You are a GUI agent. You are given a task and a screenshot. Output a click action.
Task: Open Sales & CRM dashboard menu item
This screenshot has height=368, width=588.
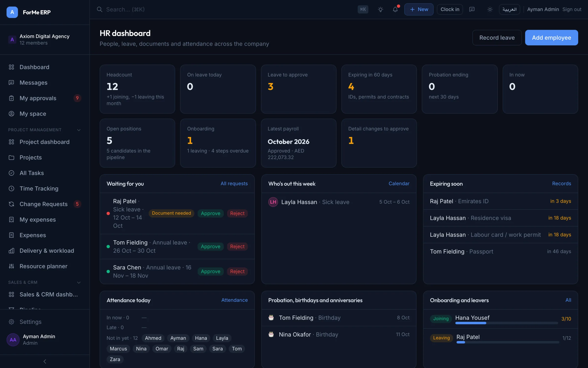pos(45,294)
